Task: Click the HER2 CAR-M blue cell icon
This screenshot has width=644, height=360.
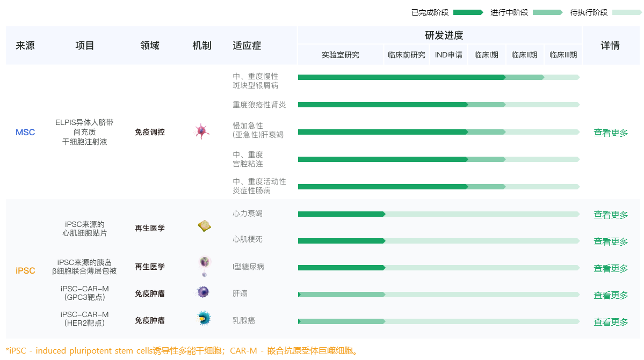Action: coord(204,319)
